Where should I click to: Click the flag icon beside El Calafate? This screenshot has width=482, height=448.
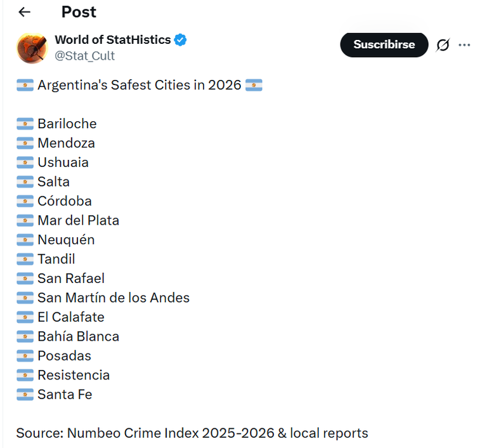click(x=25, y=317)
